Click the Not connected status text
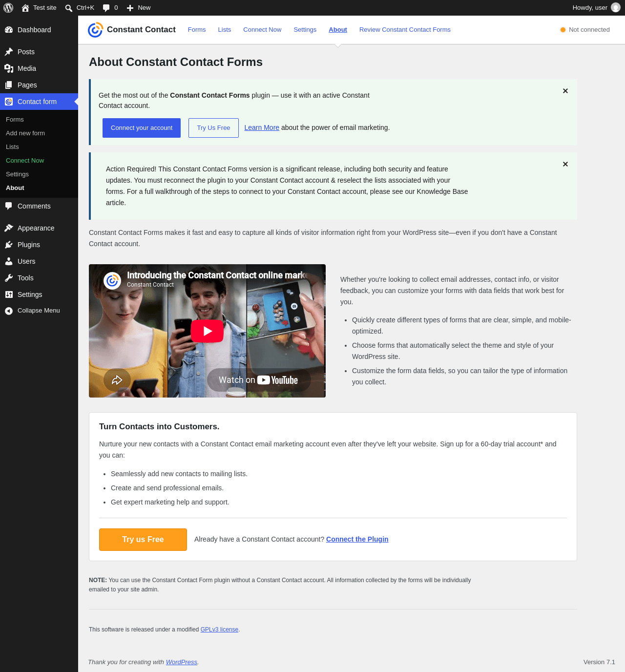This screenshot has width=625, height=672. pyautogui.click(x=589, y=30)
